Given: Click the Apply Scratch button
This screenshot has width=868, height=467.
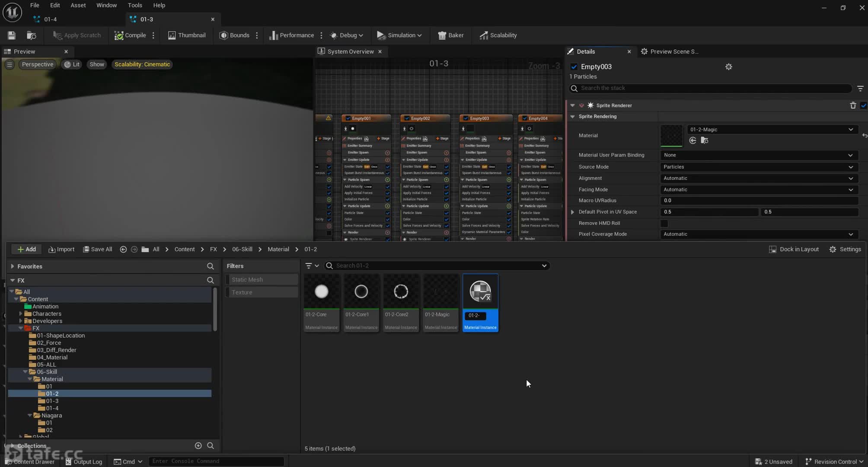Looking at the screenshot, I should (77, 35).
